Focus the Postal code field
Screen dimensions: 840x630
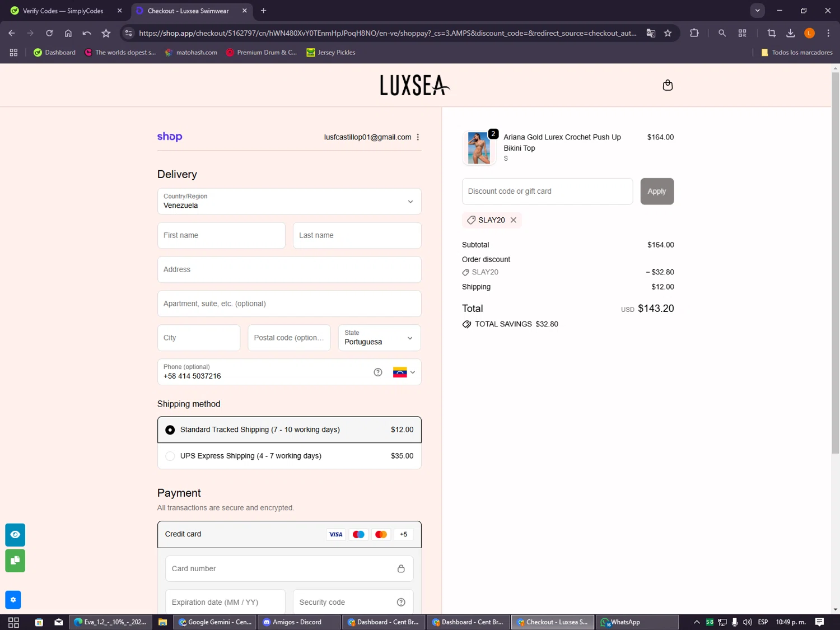pyautogui.click(x=290, y=338)
